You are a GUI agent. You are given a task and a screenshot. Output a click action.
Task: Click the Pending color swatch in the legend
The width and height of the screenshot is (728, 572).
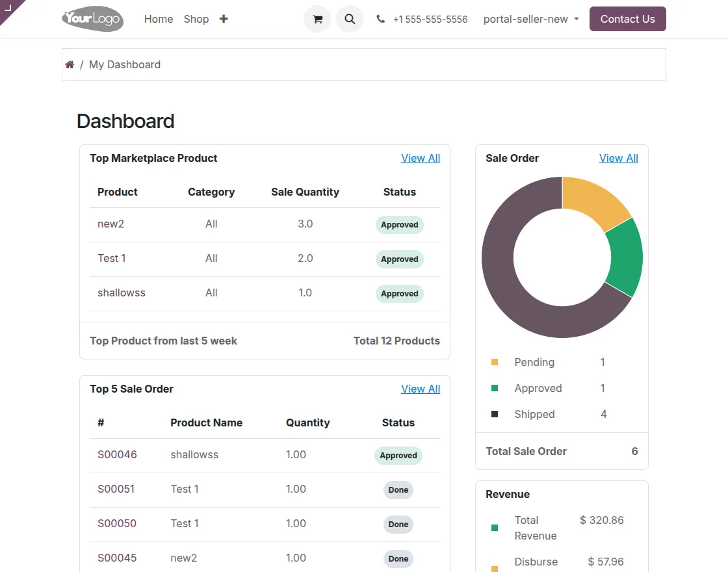(493, 362)
